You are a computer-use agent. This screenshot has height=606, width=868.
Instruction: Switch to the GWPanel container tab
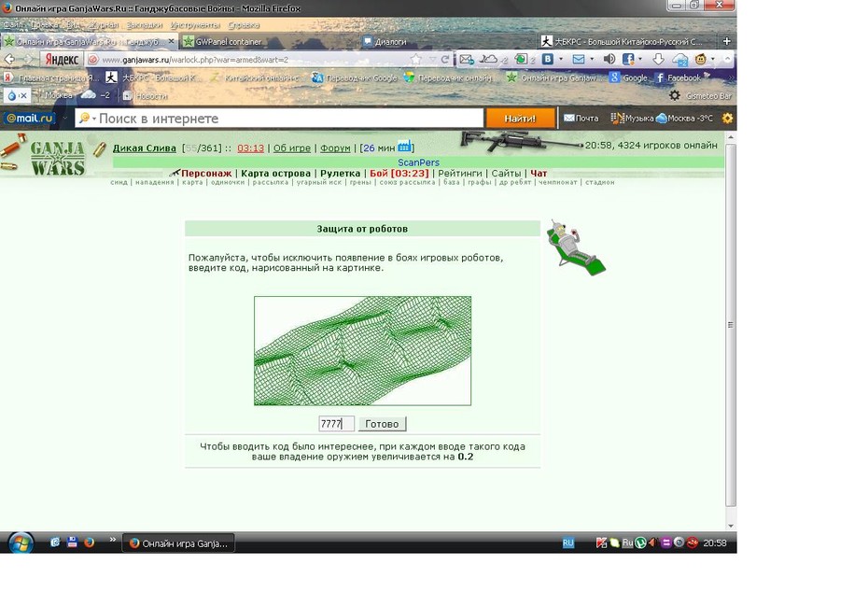tap(228, 41)
